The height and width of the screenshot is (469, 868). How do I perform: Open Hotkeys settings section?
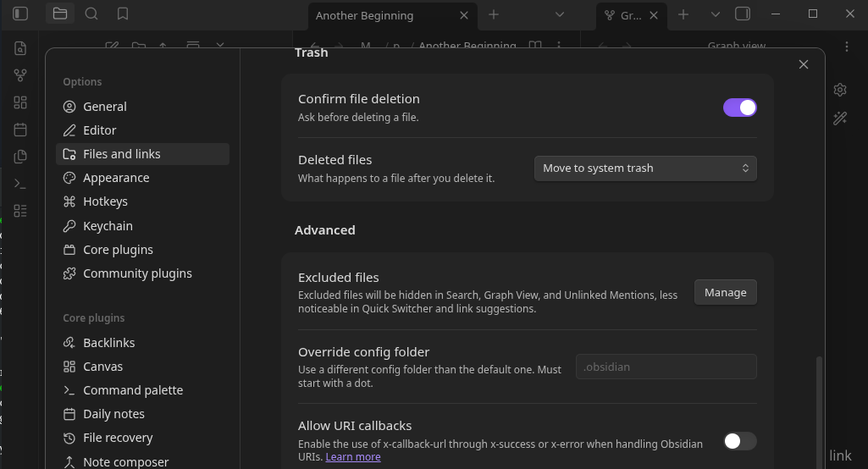(x=105, y=201)
